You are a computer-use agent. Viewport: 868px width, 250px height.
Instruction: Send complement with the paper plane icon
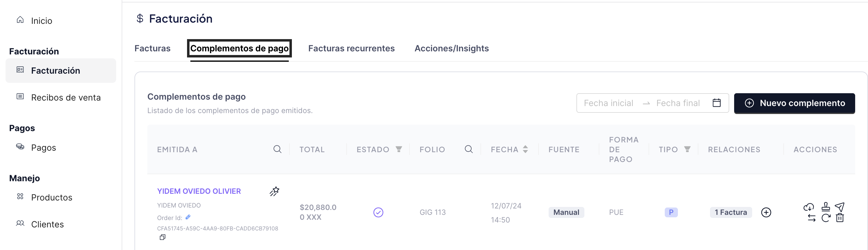pyautogui.click(x=839, y=207)
